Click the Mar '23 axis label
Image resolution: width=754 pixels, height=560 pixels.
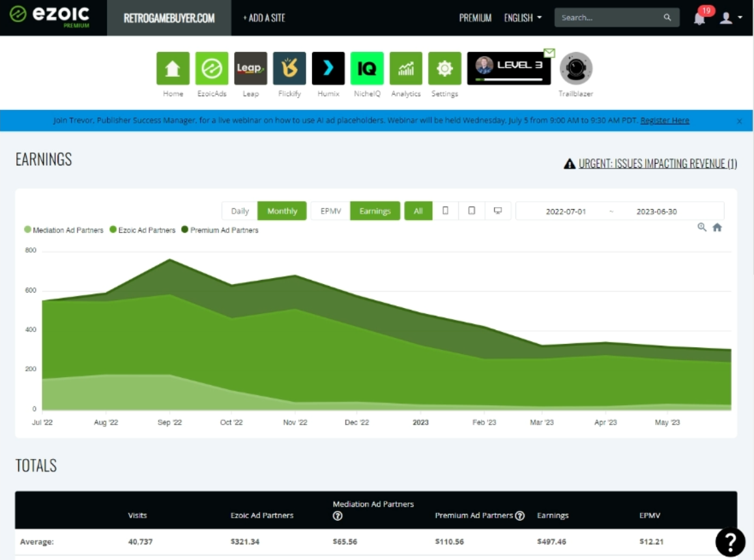tap(542, 423)
